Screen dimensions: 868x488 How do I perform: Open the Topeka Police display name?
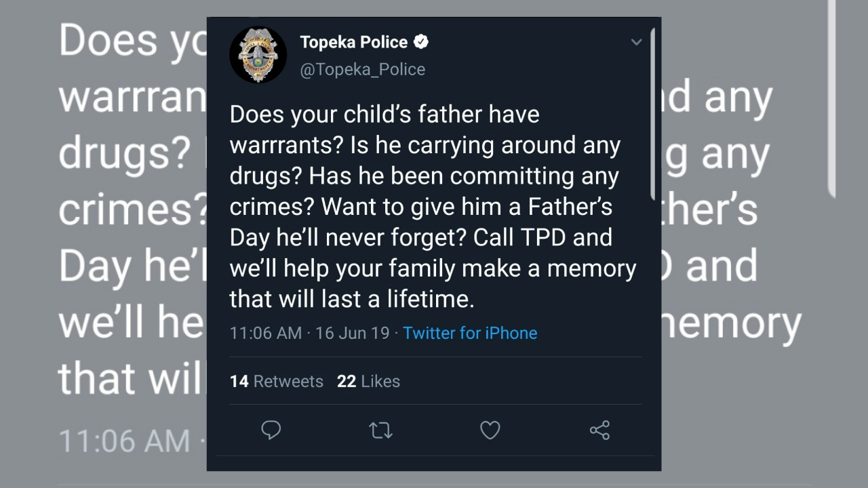click(353, 42)
